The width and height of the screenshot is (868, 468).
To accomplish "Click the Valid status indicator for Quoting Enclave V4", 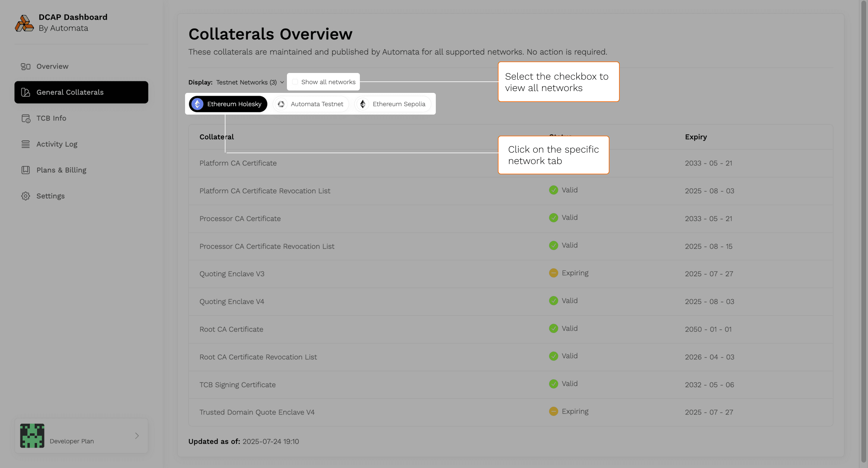I will 553,300.
